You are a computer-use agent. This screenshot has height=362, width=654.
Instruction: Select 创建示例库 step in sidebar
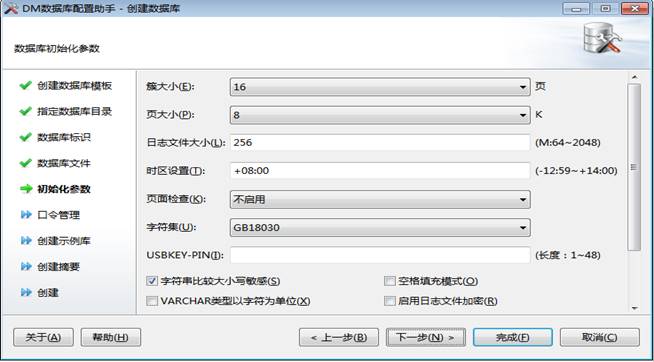(x=64, y=241)
